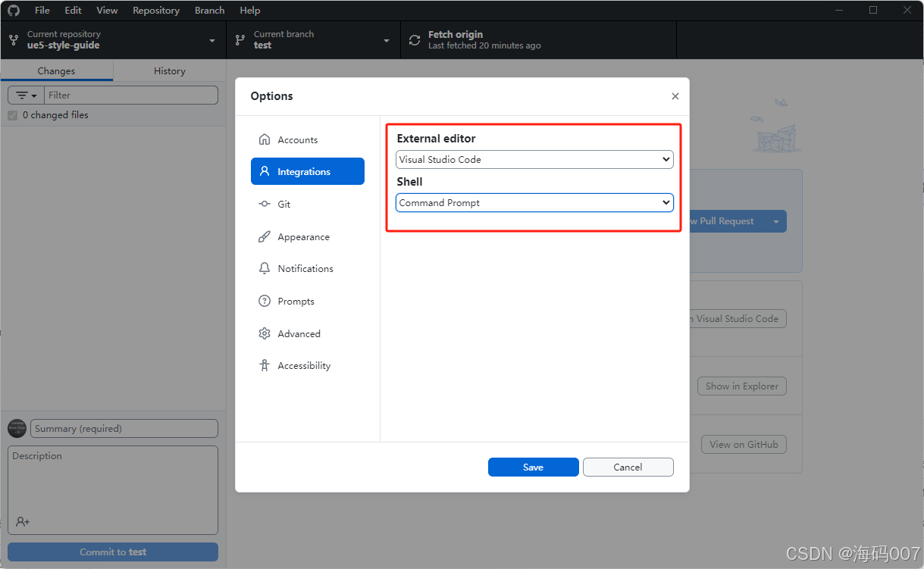Focus the Summary (required) field
Viewport: 924px width, 569px height.
(x=124, y=428)
